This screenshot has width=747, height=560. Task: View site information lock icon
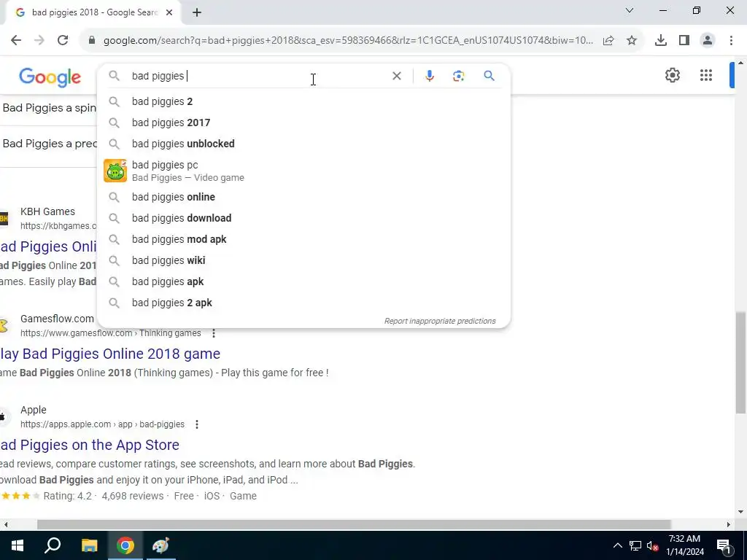(x=92, y=41)
